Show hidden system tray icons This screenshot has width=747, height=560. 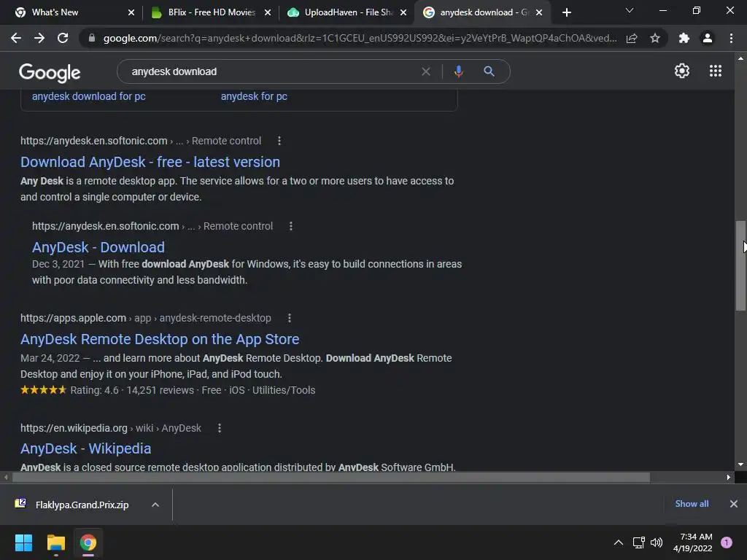[619, 542]
